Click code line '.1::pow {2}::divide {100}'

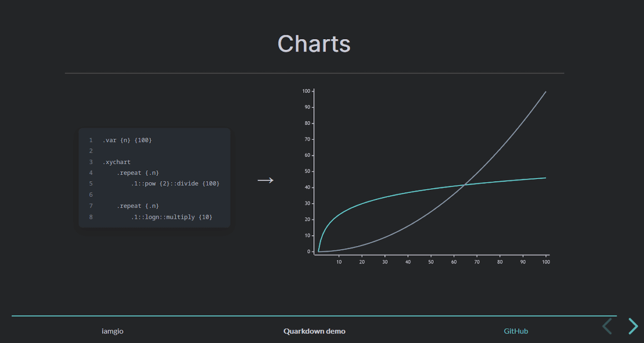(x=175, y=184)
